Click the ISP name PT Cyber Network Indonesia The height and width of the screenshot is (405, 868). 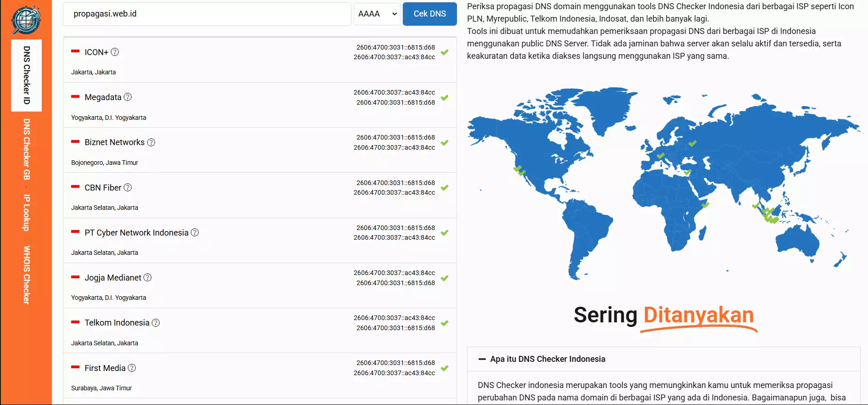pyautogui.click(x=136, y=232)
